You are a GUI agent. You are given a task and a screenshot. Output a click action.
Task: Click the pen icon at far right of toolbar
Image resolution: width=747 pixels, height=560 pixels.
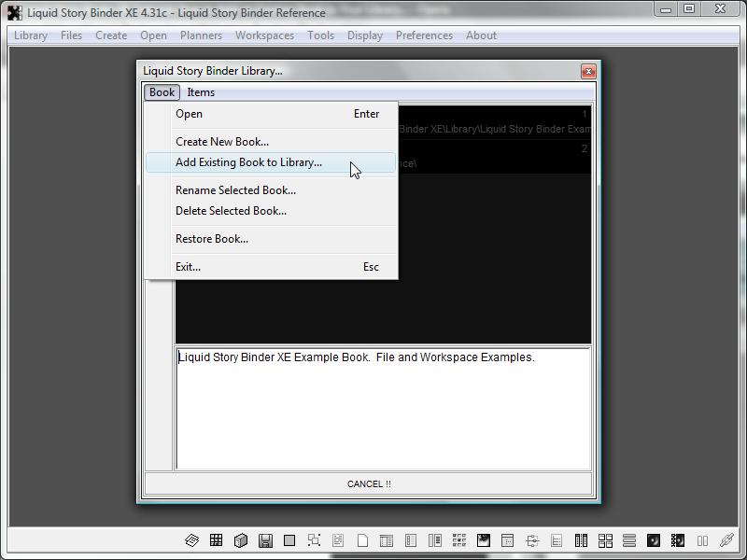pyautogui.click(x=726, y=540)
